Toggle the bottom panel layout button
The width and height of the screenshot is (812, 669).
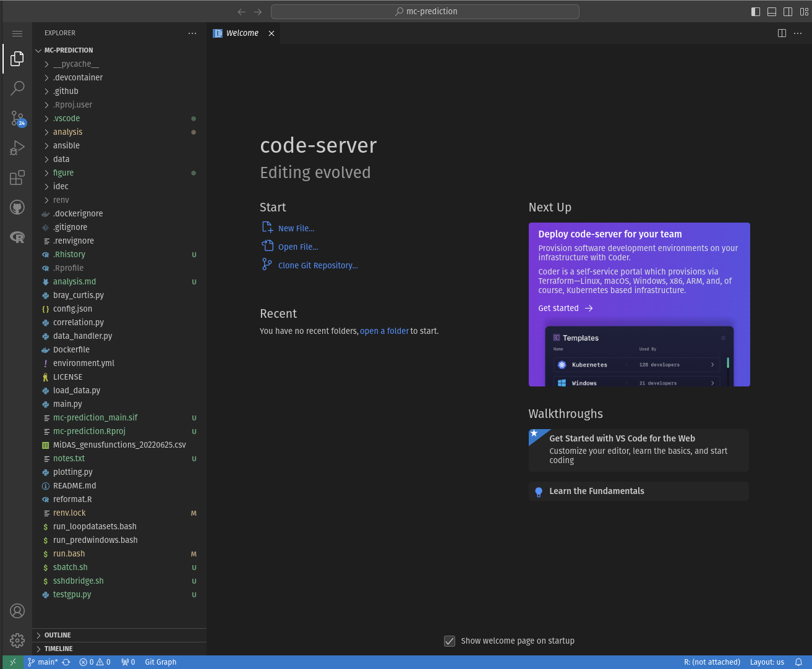click(772, 12)
